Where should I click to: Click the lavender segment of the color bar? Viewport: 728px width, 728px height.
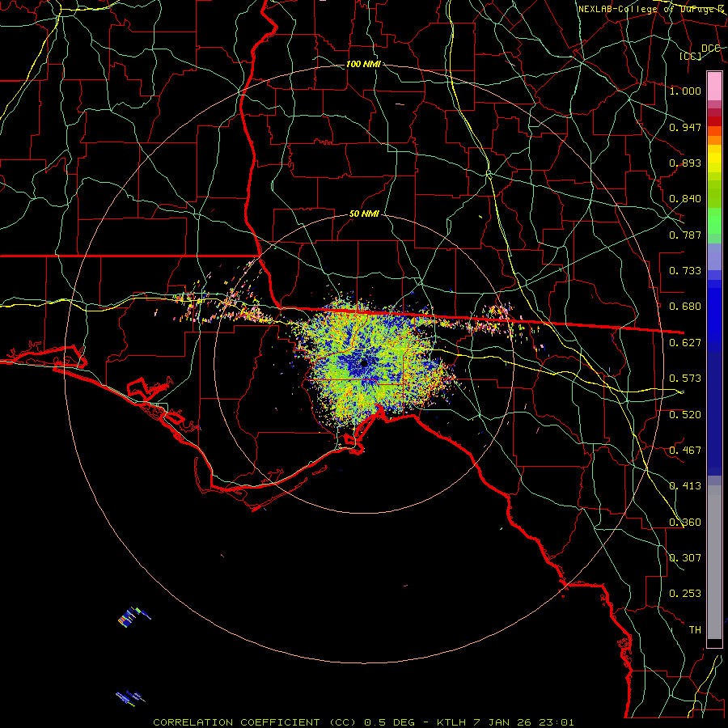click(x=714, y=256)
